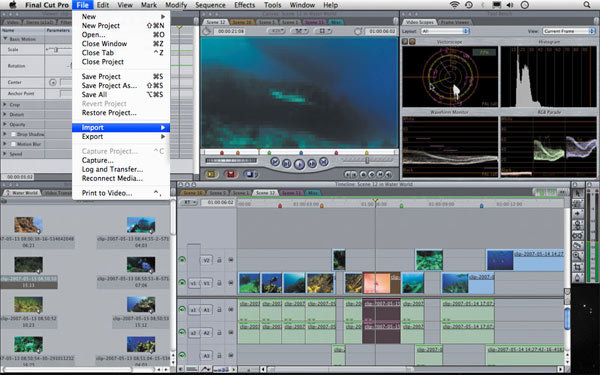Expand the Crop parameters

click(x=5, y=104)
